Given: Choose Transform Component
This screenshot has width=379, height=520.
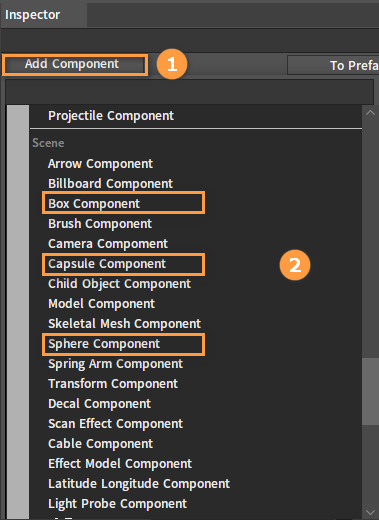Looking at the screenshot, I should coord(113,384).
